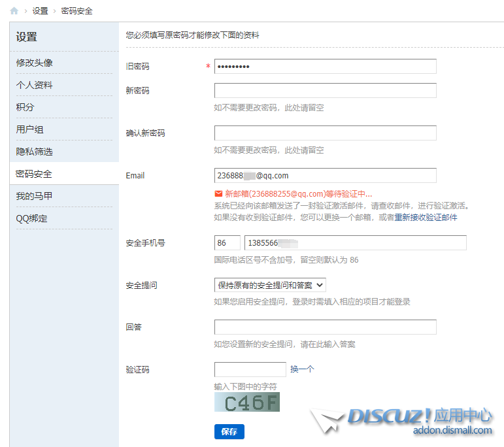504x447 pixels.
Task: Click 换一个 to refresh captcha
Action: [x=302, y=369]
